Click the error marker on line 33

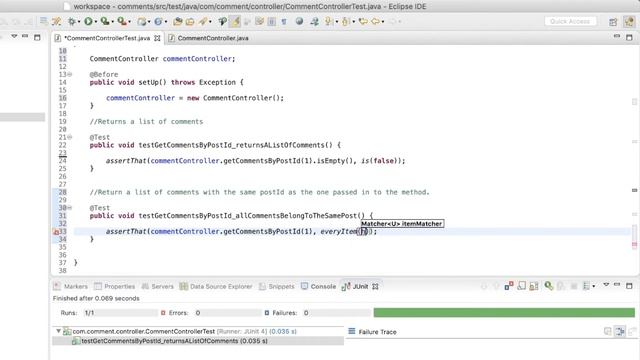coord(56,231)
